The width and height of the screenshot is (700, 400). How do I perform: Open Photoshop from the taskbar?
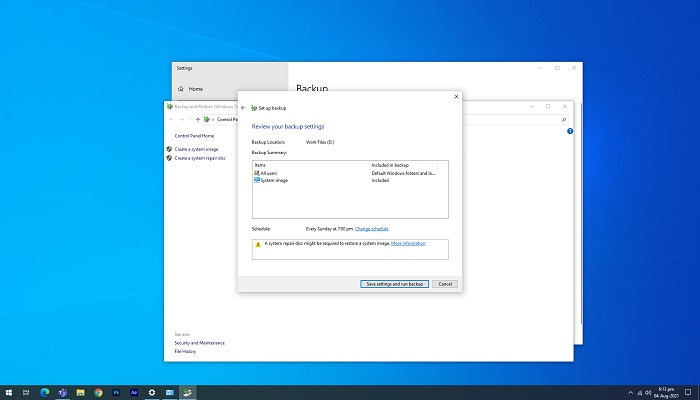tap(116, 392)
